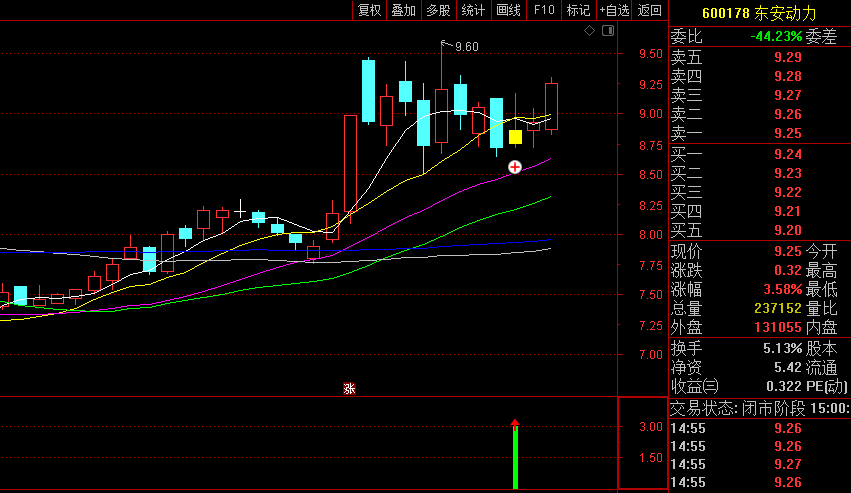Click the 涨跌 0.32 value

(788, 270)
